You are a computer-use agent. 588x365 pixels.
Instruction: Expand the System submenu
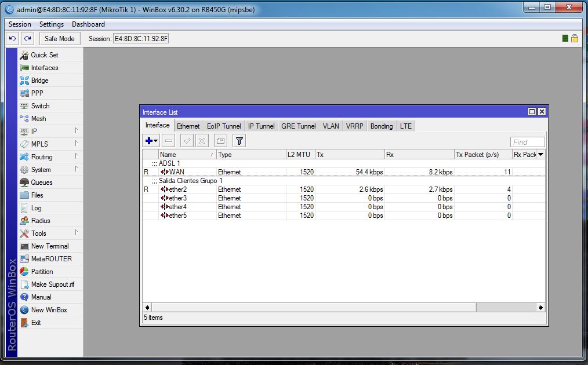[x=77, y=169]
